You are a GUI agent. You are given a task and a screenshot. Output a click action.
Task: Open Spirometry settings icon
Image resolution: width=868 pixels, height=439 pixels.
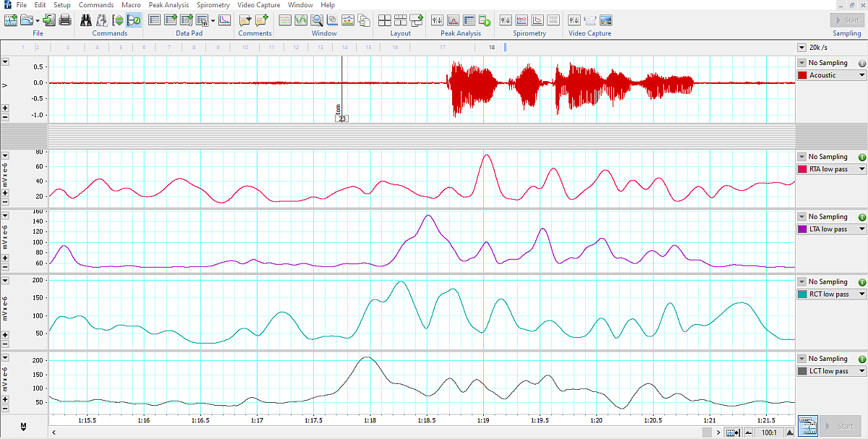506,20
